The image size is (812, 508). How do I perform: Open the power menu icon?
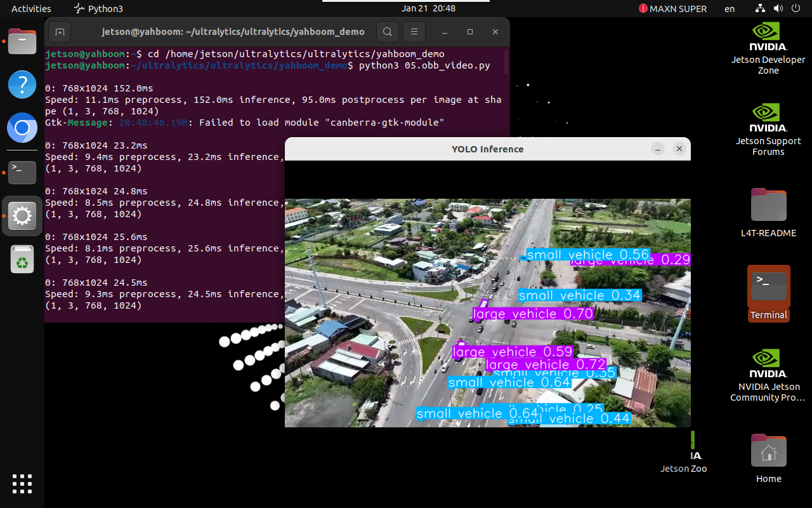tap(796, 9)
